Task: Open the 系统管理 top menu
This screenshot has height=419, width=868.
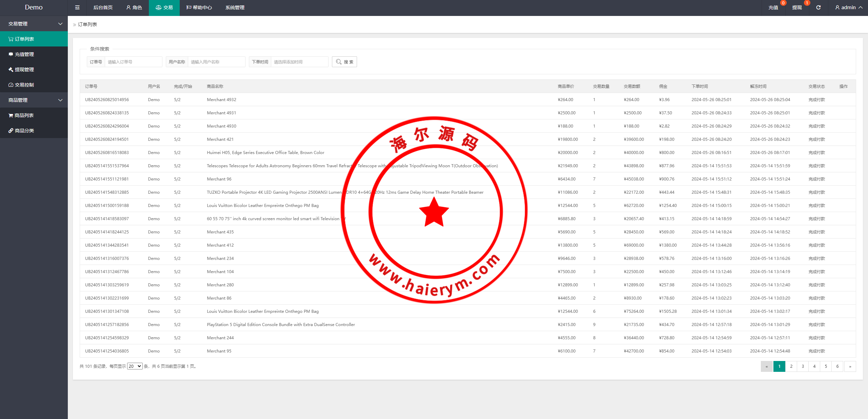Action: [x=235, y=7]
